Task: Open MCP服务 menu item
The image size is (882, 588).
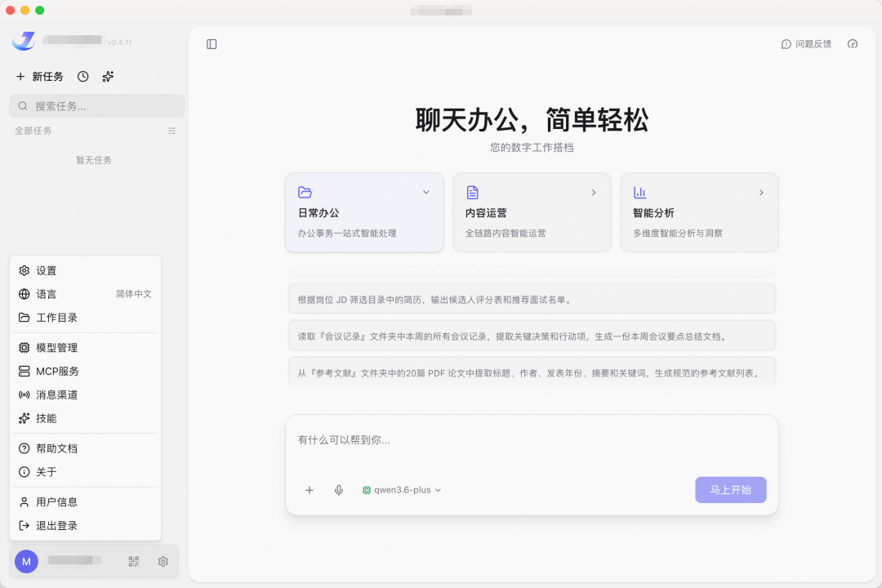Action: (x=86, y=372)
